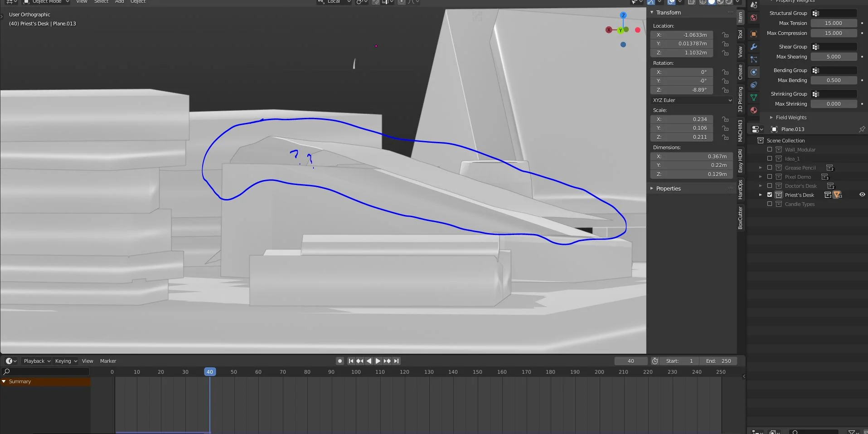Open the timeline Marker menu
Screen dimensions: 868x434
click(x=108, y=361)
